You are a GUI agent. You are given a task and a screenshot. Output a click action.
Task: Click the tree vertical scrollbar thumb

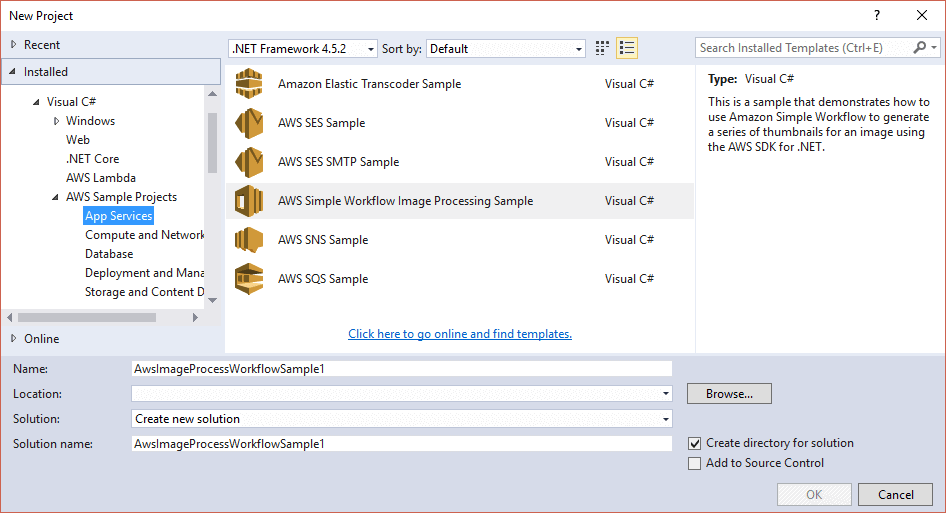click(212, 142)
